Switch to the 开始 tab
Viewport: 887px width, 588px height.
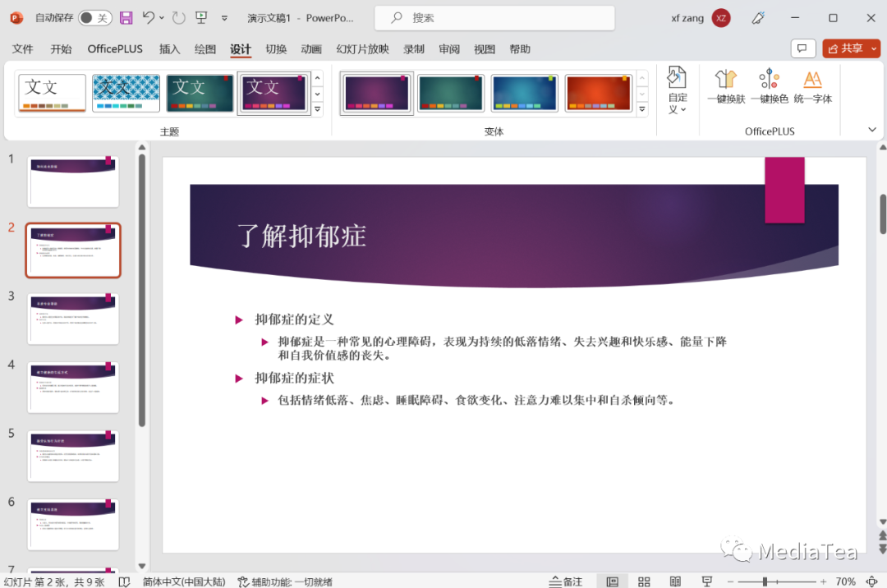pos(61,49)
